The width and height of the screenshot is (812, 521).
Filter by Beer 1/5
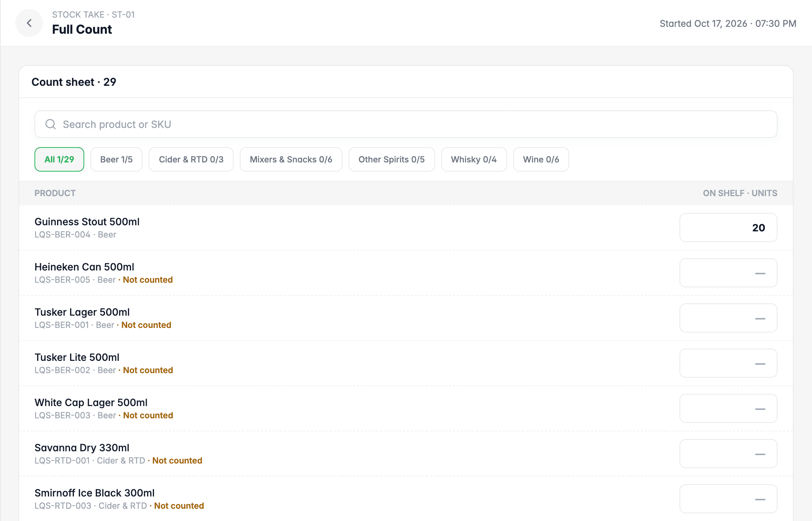click(116, 159)
